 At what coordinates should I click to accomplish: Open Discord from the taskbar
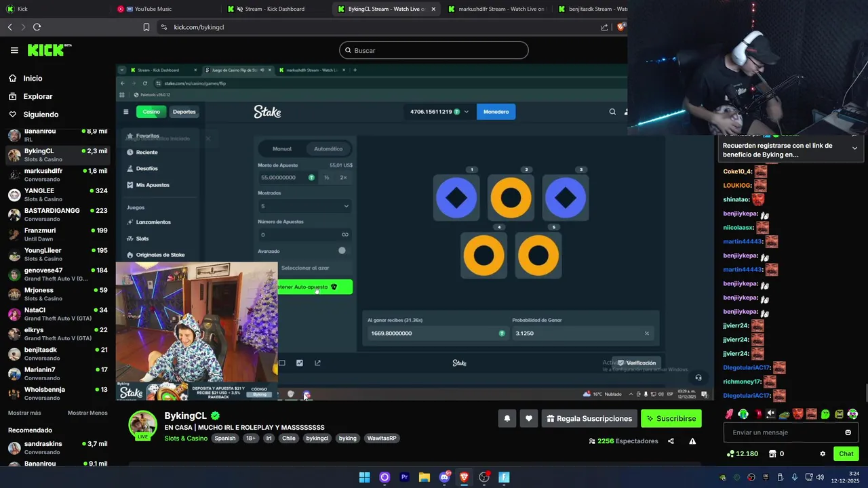(x=444, y=477)
